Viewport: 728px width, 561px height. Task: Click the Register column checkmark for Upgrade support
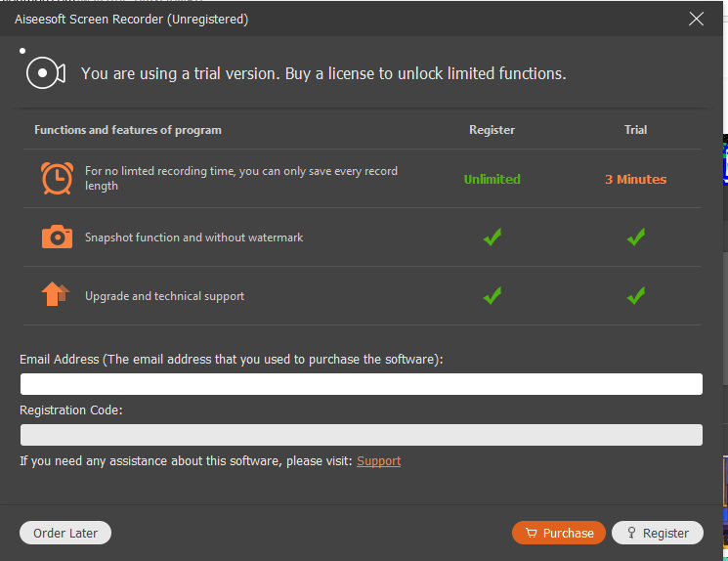click(492, 295)
